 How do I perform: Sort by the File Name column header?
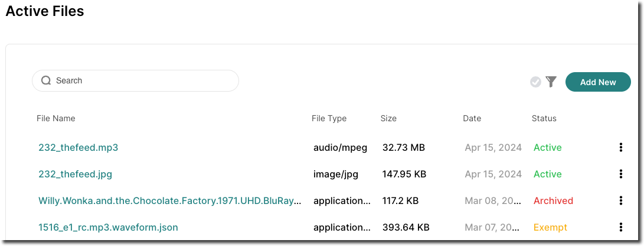pyautogui.click(x=56, y=118)
